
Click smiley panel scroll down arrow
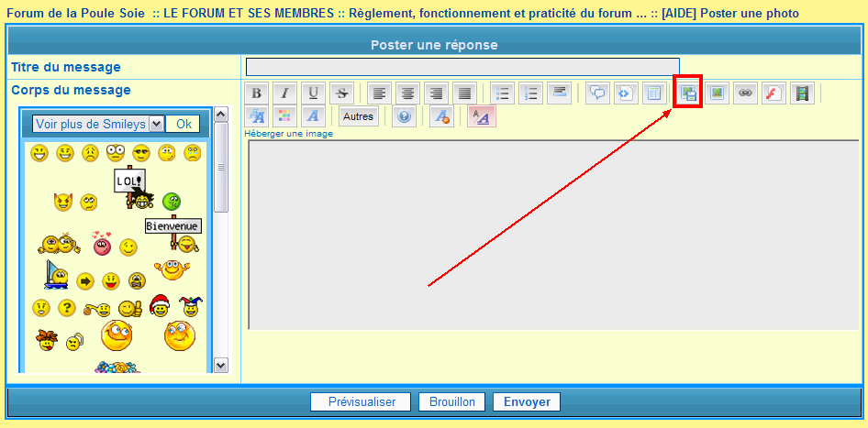(221, 365)
